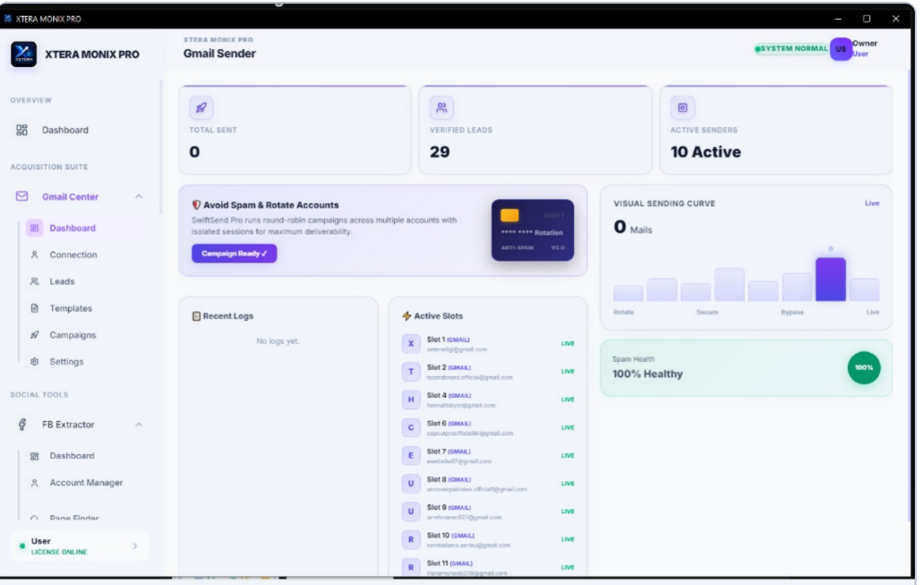Click the Verified Leads people icon
Viewport: 924px width, 585px height.
click(x=441, y=108)
